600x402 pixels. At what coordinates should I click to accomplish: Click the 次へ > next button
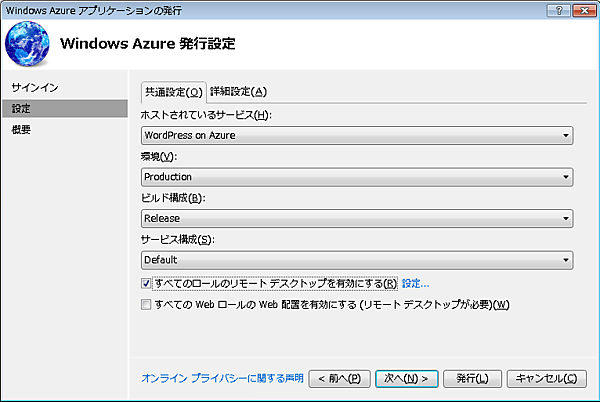click(407, 378)
